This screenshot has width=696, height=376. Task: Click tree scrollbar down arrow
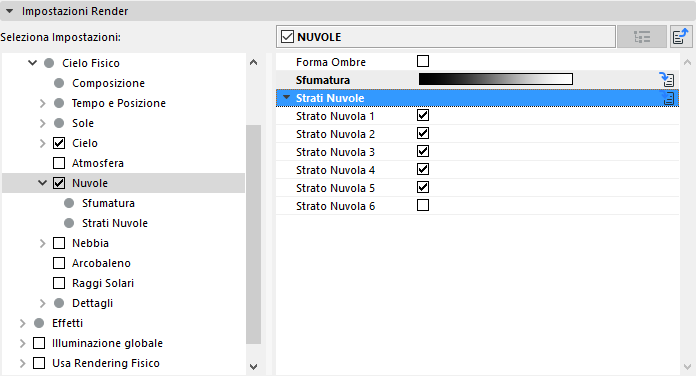tap(253, 367)
